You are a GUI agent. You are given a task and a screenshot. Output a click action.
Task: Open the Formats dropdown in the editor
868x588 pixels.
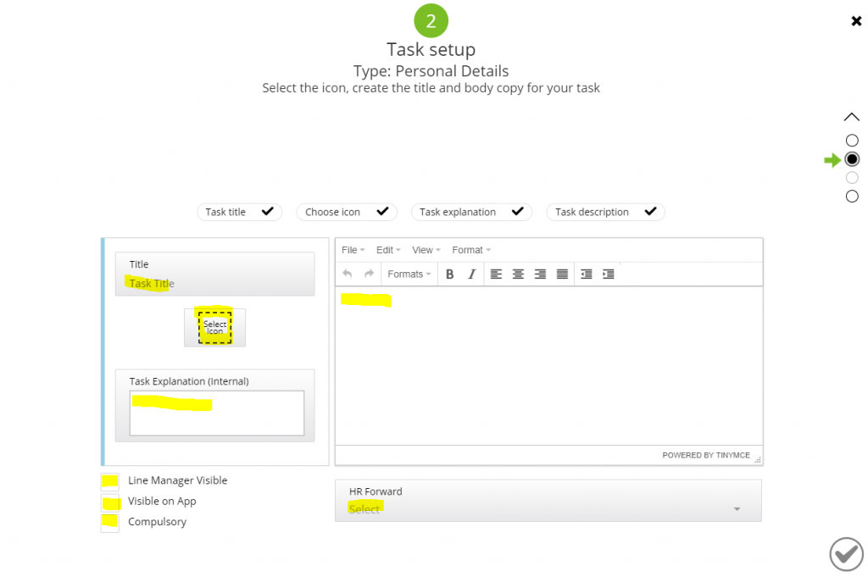(x=409, y=274)
